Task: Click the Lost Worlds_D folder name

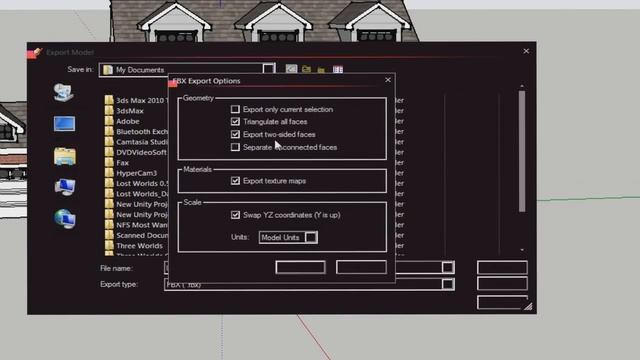Action: (142, 194)
